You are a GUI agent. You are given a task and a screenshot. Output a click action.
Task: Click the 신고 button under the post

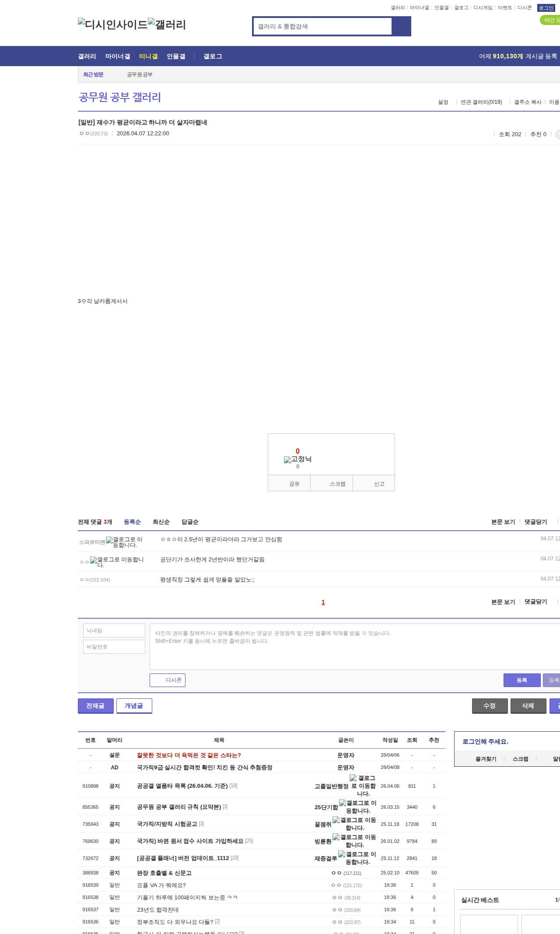pyautogui.click(x=379, y=484)
